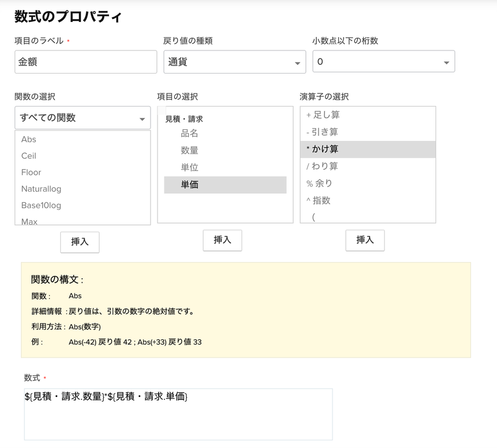Expand the 小数点以下の桁数 dropdown

point(383,62)
